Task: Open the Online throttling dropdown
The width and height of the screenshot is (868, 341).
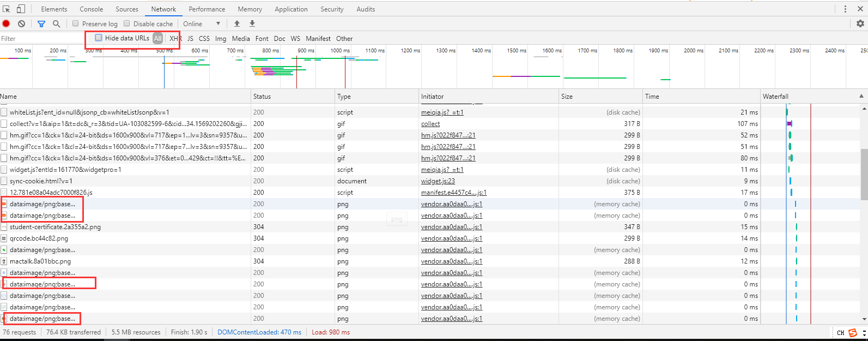Action: point(202,23)
